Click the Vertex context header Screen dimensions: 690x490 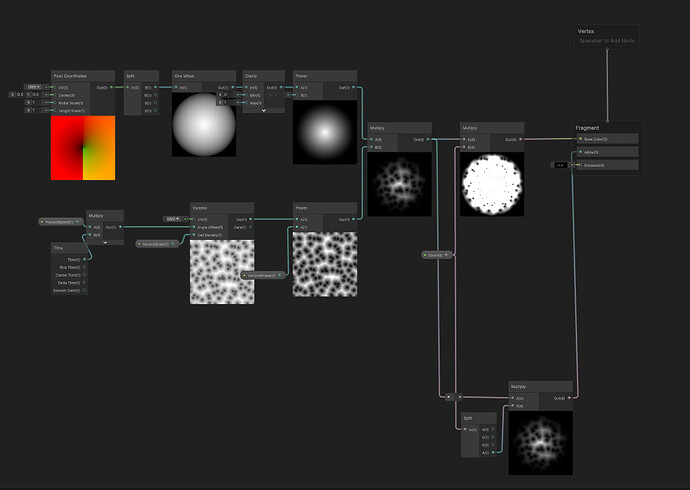coord(586,31)
